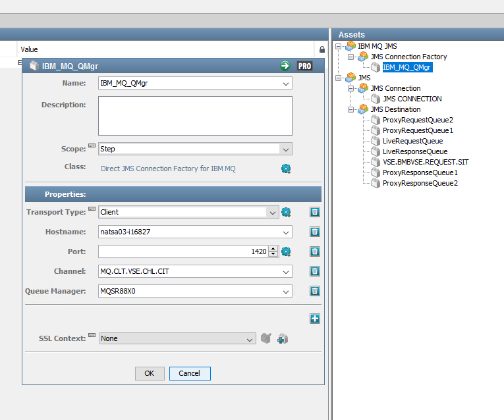The image size is (504, 420).
Task: Click the add new SSL Context icon
Action: click(x=283, y=338)
